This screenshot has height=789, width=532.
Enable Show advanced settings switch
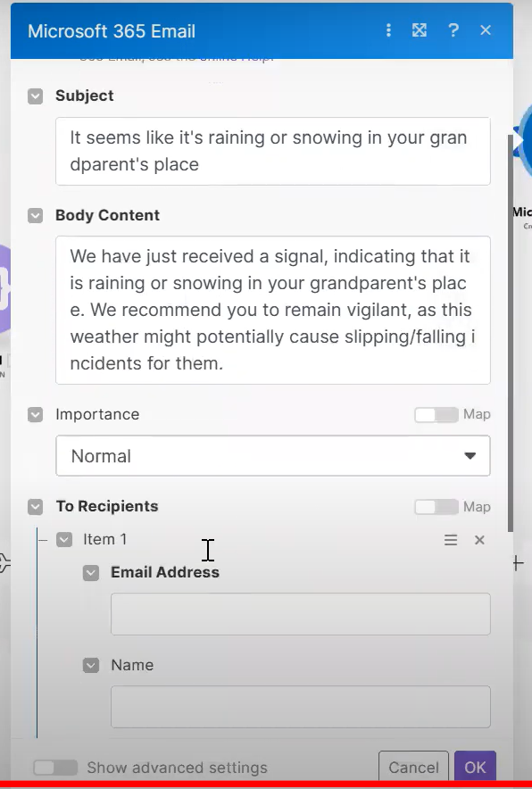click(x=55, y=768)
